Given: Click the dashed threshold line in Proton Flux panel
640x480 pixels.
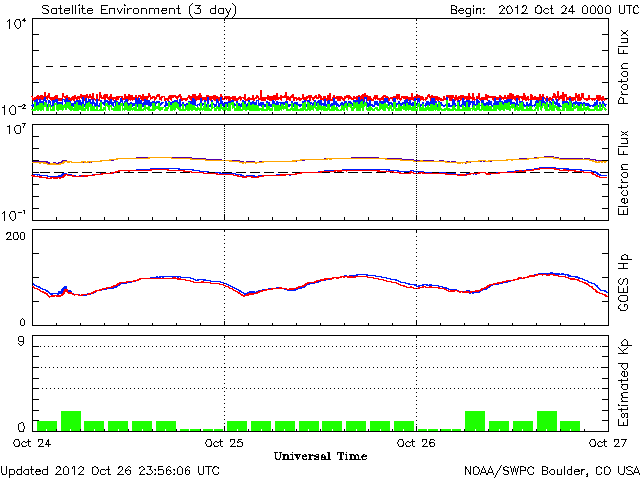Looking at the screenshot, I should coord(320,66).
